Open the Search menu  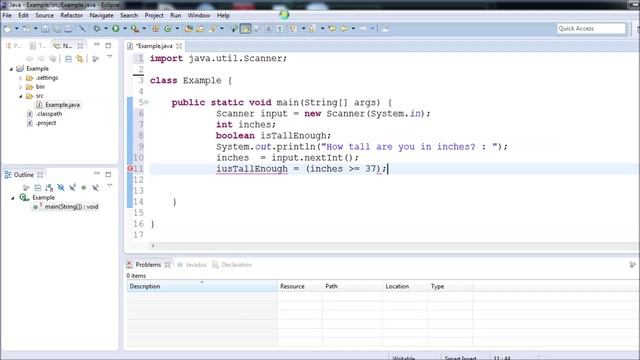[129, 16]
